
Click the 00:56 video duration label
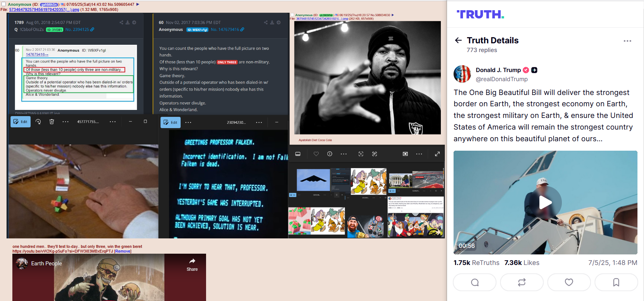point(467,246)
